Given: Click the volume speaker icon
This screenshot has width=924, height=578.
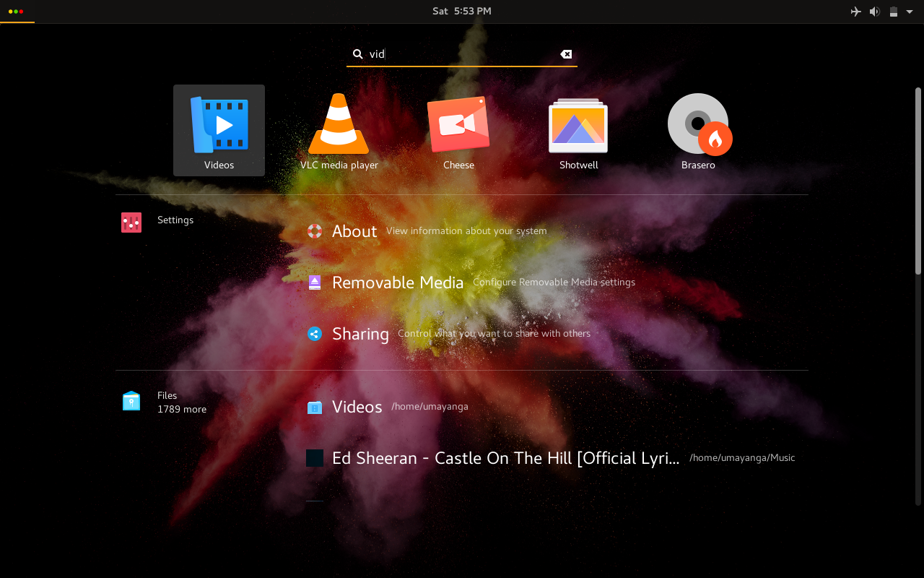Looking at the screenshot, I should tap(875, 12).
